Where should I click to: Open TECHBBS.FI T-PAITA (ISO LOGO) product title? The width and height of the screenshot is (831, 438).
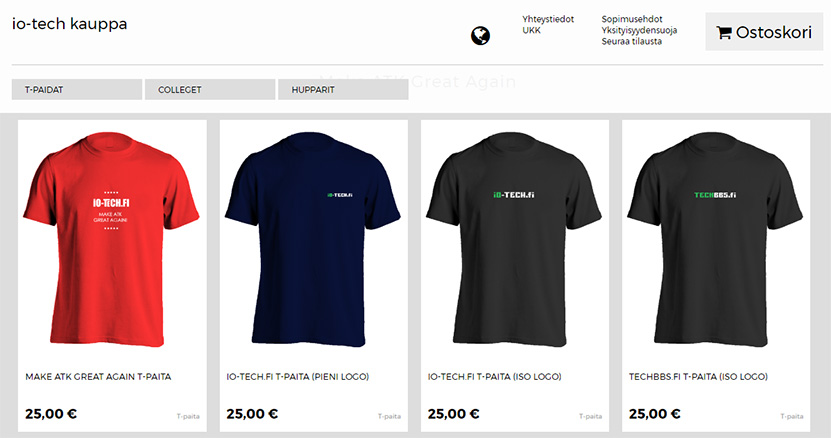(x=699, y=376)
